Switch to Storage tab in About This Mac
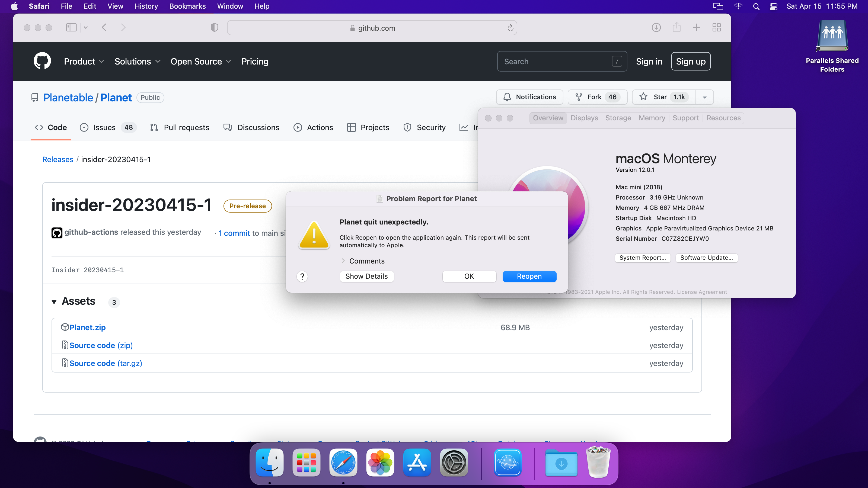The width and height of the screenshot is (868, 488). 618,118
